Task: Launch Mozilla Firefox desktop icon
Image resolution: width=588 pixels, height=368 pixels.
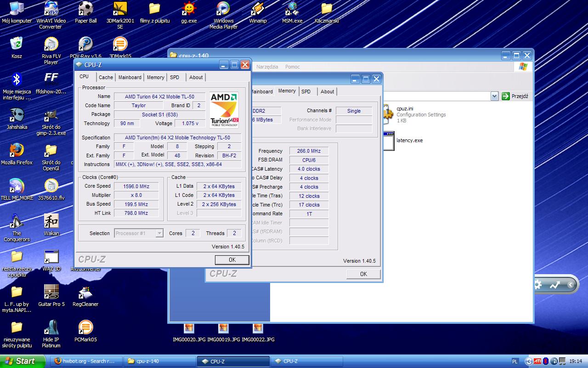Action: pos(17,154)
